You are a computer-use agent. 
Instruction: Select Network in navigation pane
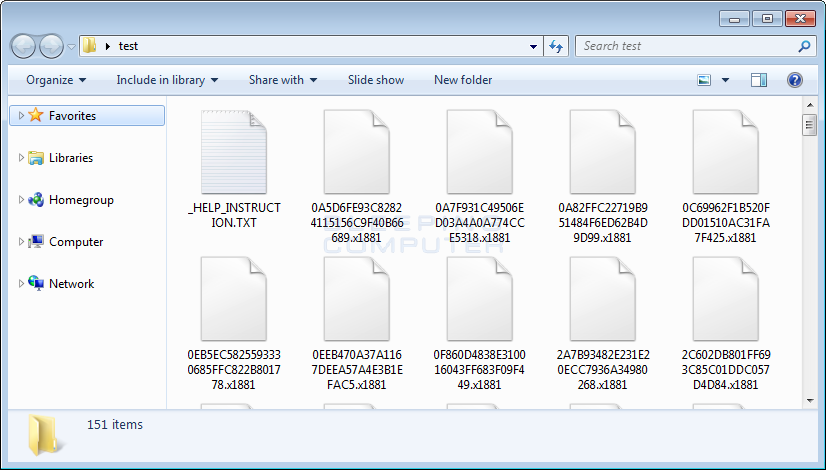click(x=71, y=283)
